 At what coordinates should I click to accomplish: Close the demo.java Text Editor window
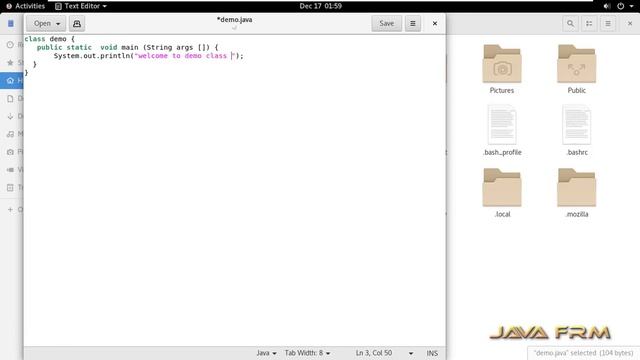coord(435,24)
